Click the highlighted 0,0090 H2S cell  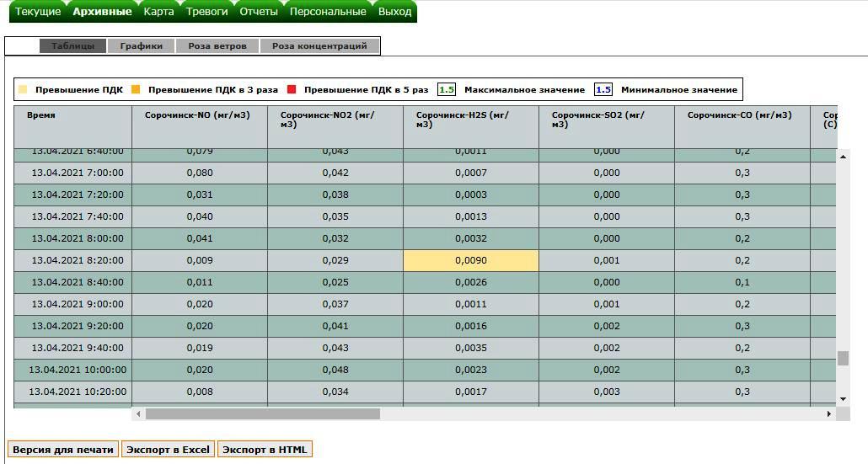tap(470, 261)
